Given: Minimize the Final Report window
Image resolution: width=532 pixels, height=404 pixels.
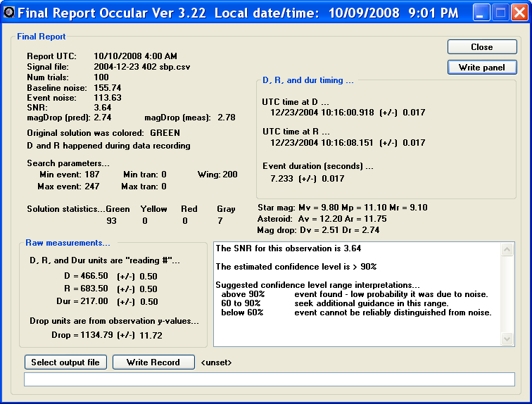Looking at the screenshot, I should click(481, 13).
